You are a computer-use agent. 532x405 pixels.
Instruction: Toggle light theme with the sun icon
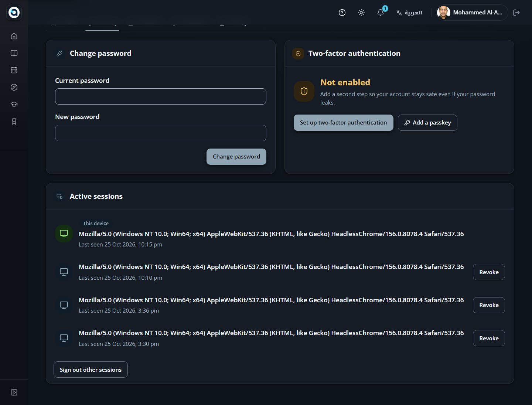coord(361,13)
